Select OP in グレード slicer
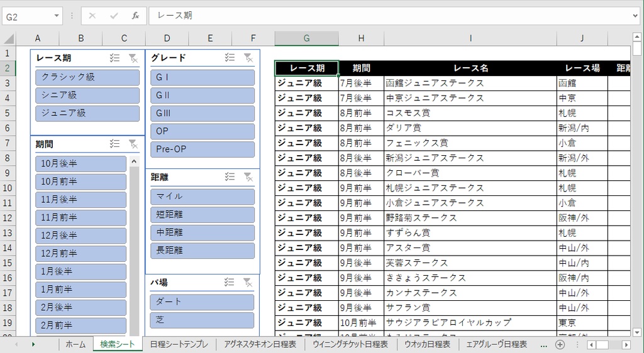 click(203, 131)
